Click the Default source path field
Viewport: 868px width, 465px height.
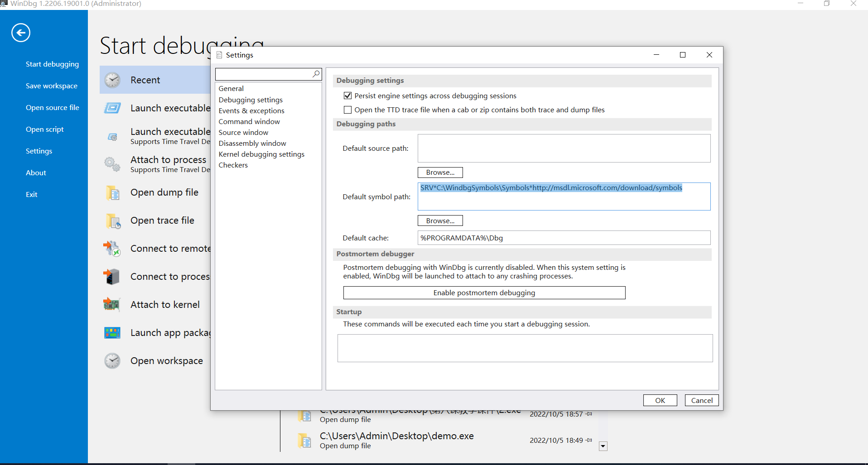[564, 148]
